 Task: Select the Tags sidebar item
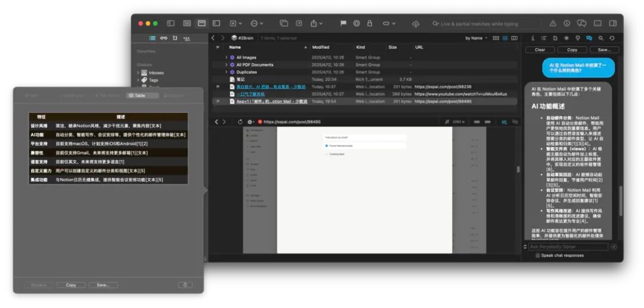pyautogui.click(x=153, y=80)
